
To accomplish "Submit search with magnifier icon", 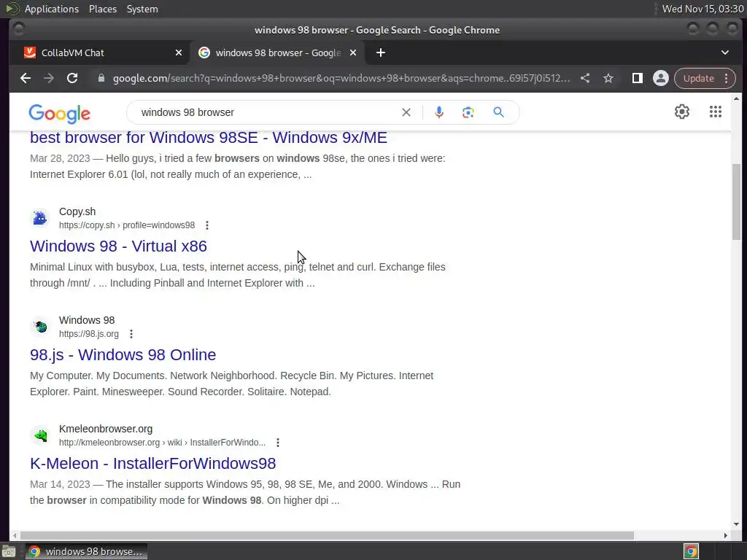I will (x=498, y=112).
